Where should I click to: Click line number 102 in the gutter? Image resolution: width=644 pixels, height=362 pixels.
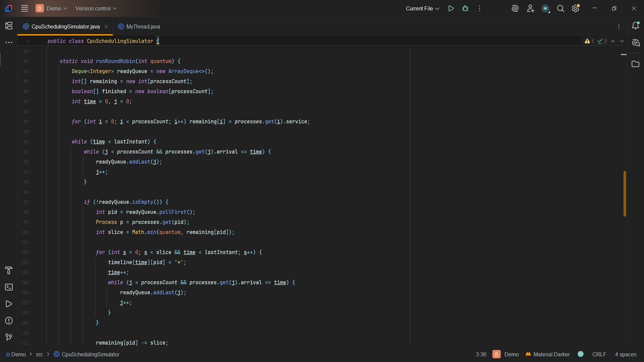[26, 252]
